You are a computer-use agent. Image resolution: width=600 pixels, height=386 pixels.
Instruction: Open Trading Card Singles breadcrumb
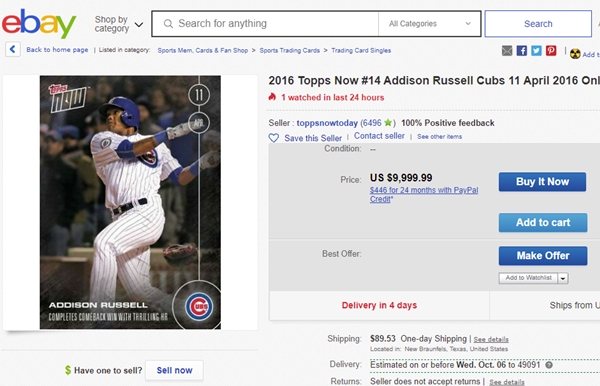tap(361, 50)
